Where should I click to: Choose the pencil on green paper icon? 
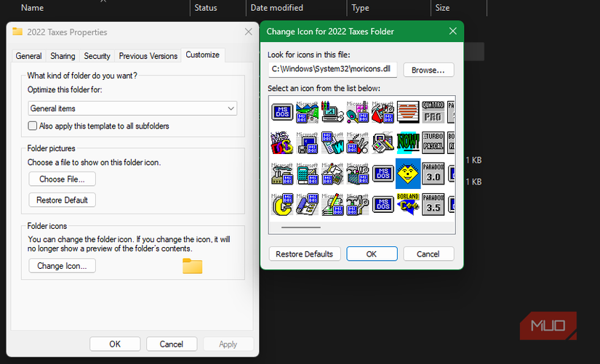coord(332,205)
